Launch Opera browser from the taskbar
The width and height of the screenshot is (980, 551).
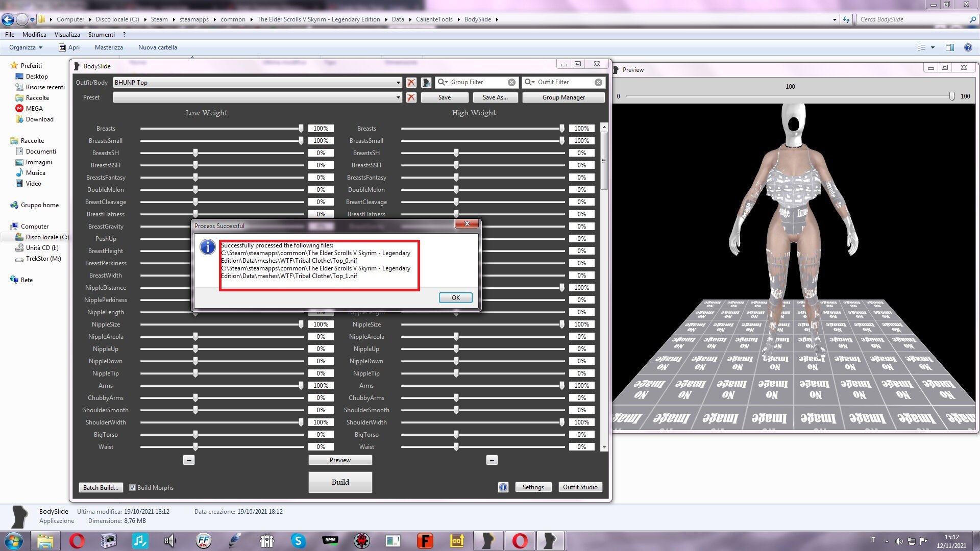click(77, 541)
